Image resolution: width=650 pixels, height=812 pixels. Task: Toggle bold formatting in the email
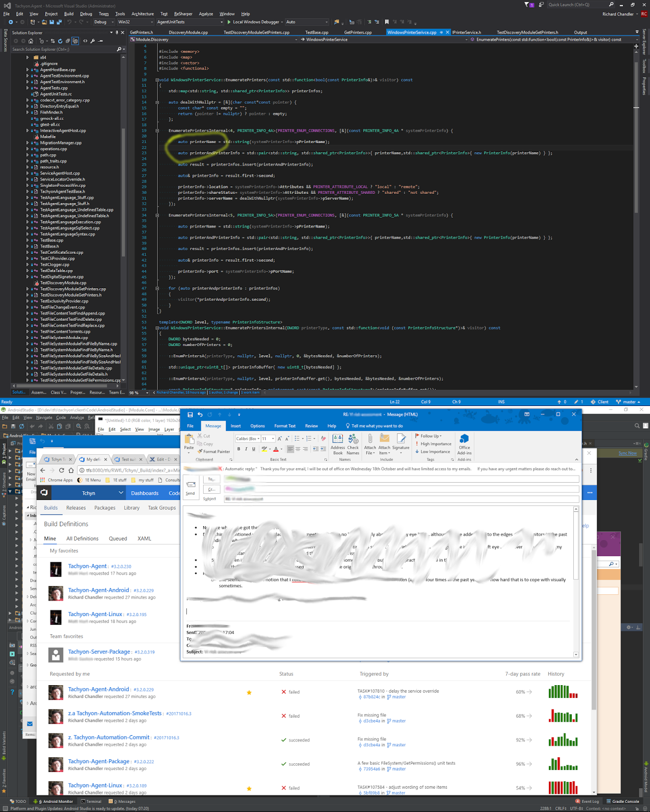[239, 449]
